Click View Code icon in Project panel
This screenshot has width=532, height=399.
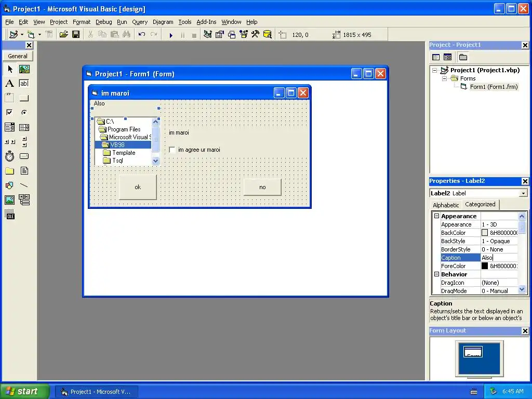436,57
